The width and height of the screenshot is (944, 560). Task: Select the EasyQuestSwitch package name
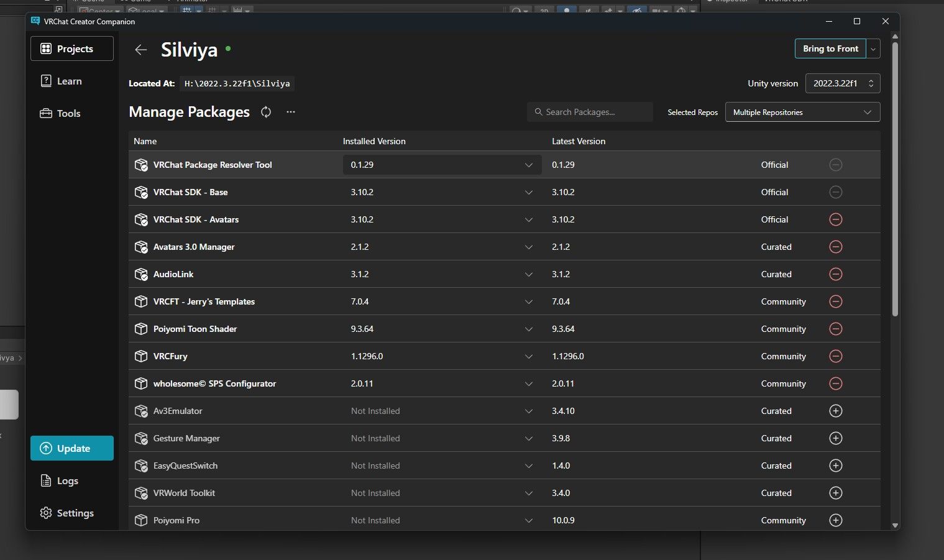[x=185, y=466]
